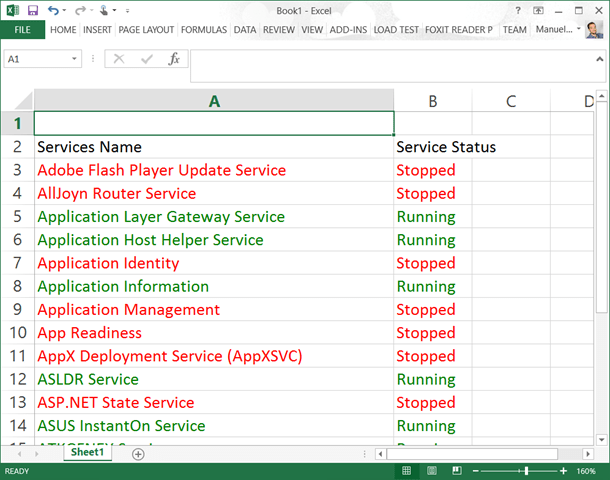The height and width of the screenshot is (480, 610).
Task: Undo the last action
Action: (53, 11)
